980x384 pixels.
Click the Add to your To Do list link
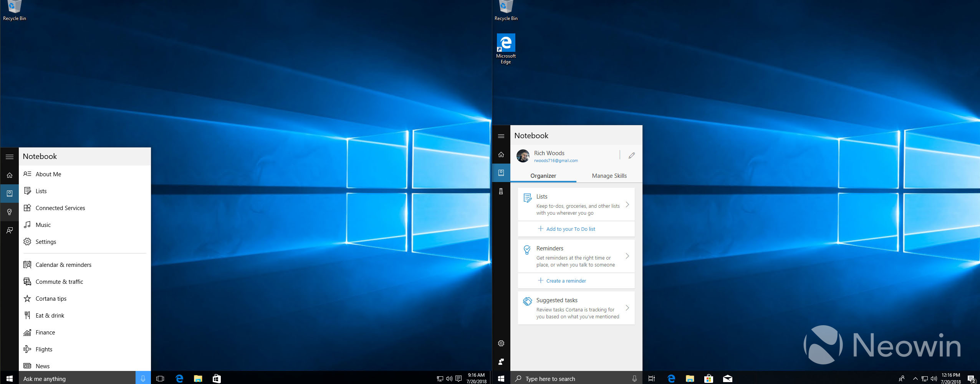[570, 229]
